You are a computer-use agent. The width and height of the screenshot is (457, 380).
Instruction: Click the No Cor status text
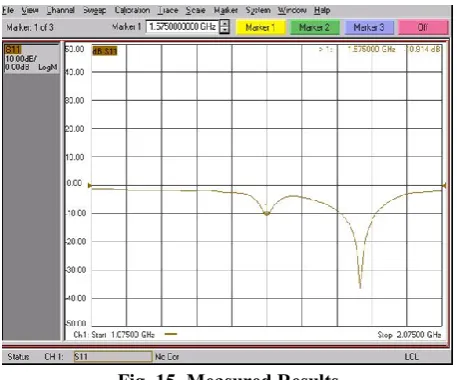(x=167, y=357)
